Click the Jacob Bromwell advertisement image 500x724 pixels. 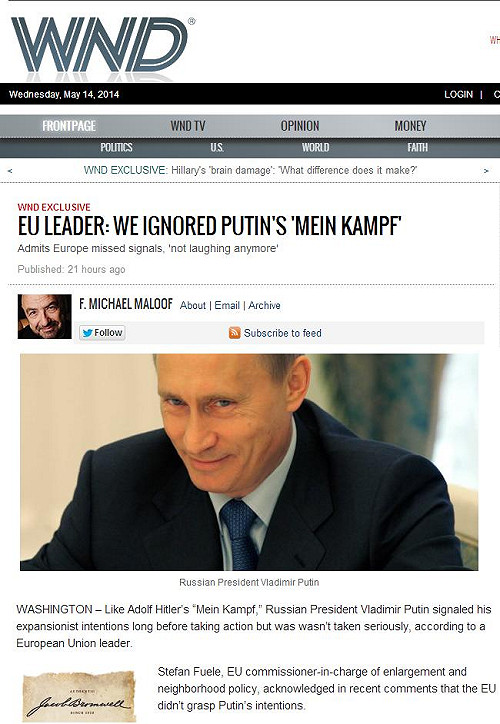pos(79,697)
